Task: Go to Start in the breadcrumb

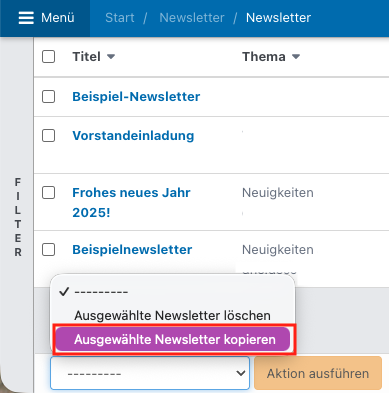Action: click(120, 18)
